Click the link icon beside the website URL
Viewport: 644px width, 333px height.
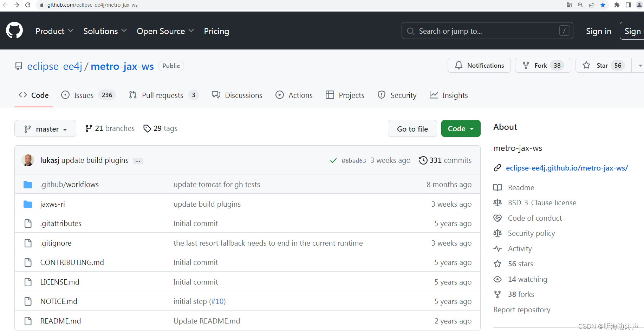point(497,168)
